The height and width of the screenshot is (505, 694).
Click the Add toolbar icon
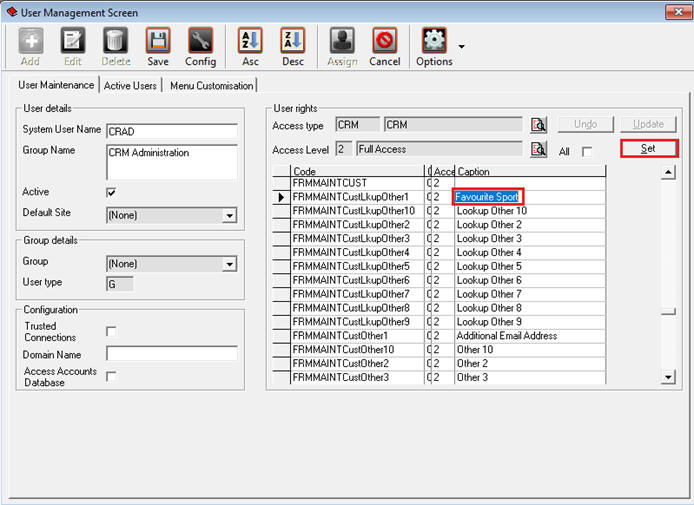31,41
